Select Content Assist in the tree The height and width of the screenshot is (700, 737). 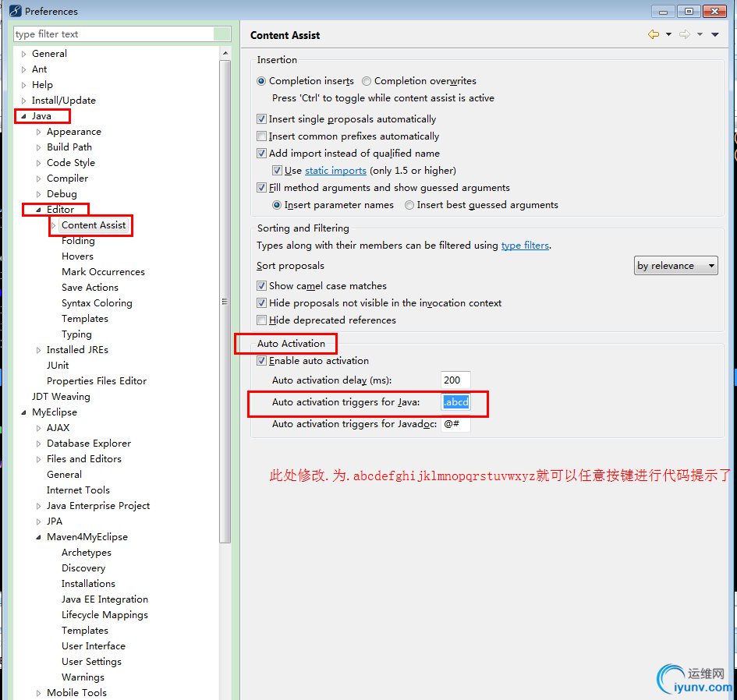94,225
